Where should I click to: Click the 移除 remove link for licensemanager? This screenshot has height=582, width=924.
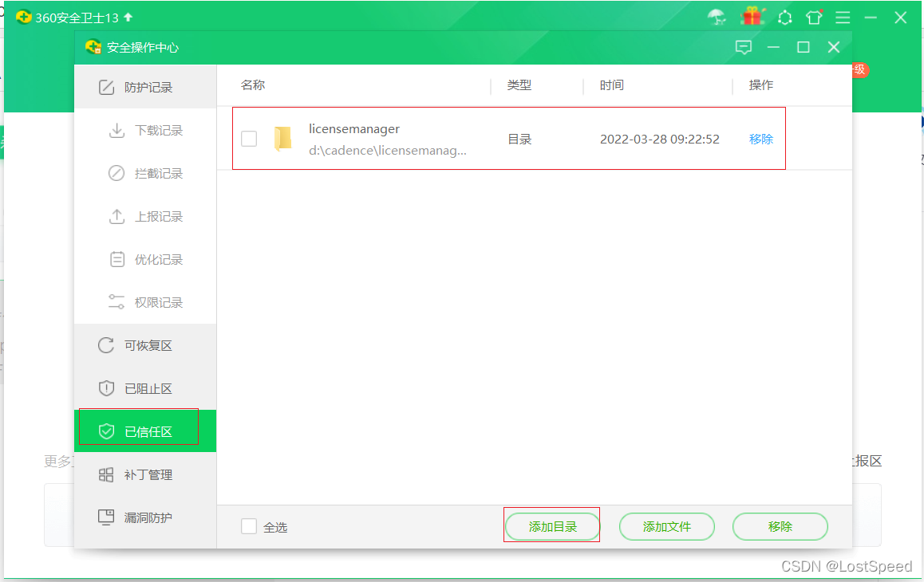pyautogui.click(x=761, y=138)
